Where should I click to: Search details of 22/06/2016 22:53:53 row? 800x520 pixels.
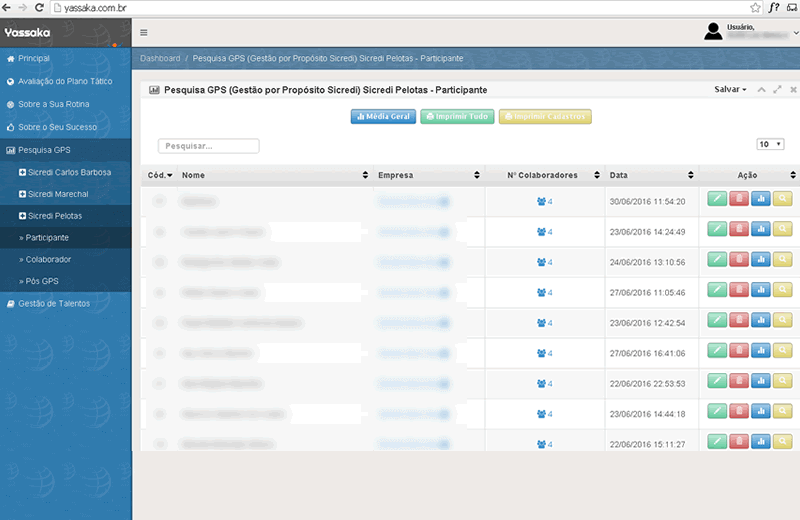(782, 381)
